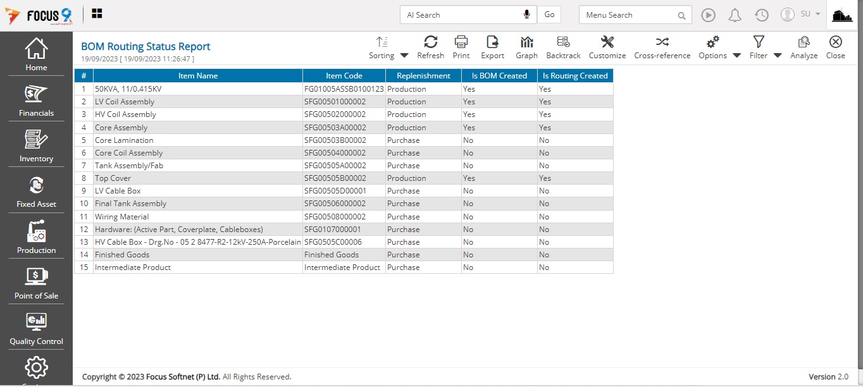The width and height of the screenshot is (868, 387).
Task: Click the Item Name column header
Action: (x=197, y=76)
